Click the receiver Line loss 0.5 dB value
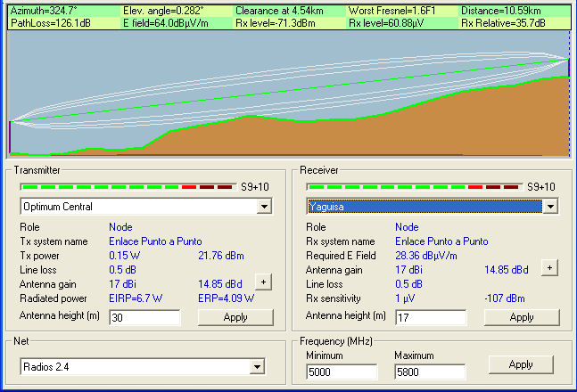 coord(408,284)
